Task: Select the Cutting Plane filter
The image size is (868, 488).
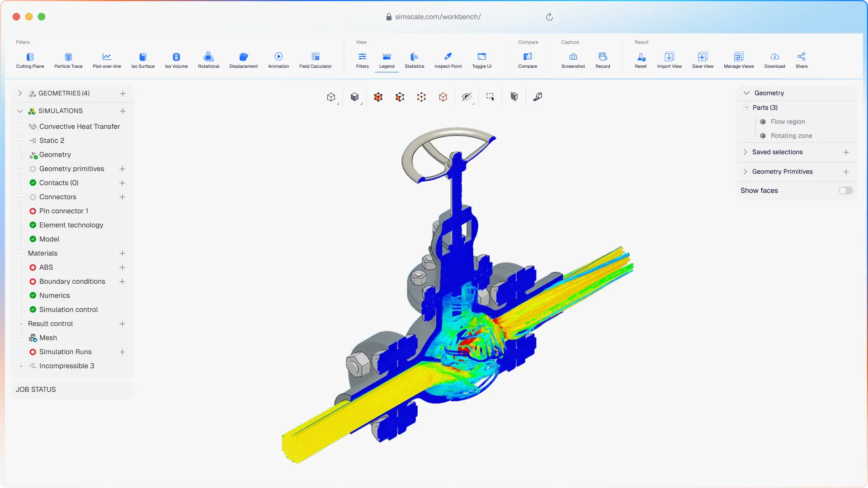Action: [30, 61]
